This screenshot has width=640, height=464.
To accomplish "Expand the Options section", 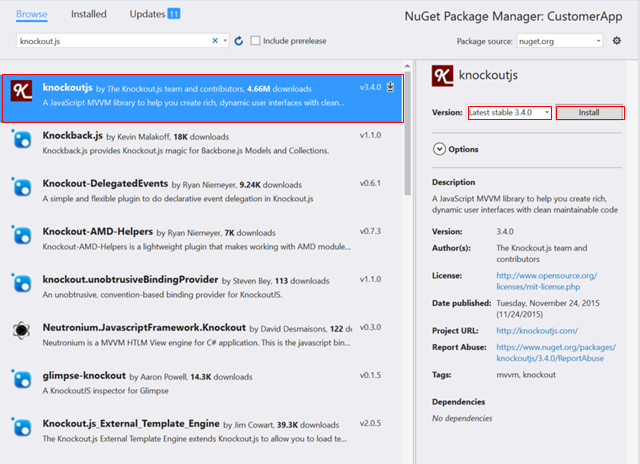I will [x=439, y=149].
